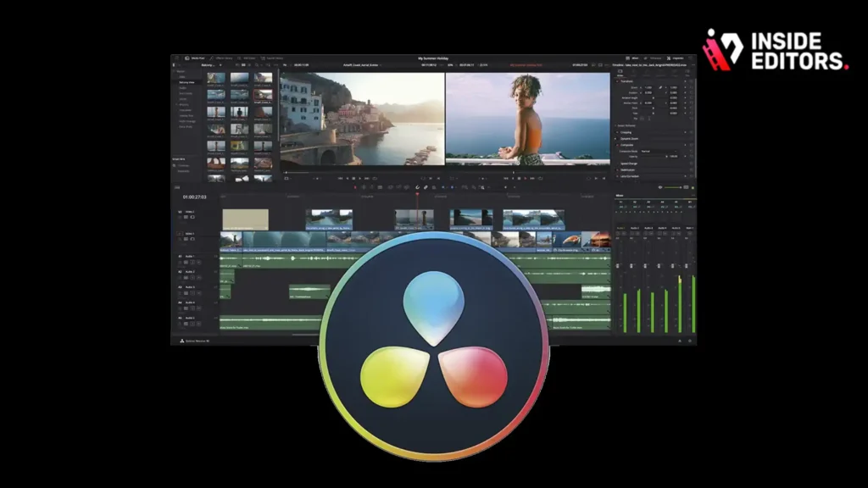Toggle Video 2 auto select icon

tap(186, 217)
